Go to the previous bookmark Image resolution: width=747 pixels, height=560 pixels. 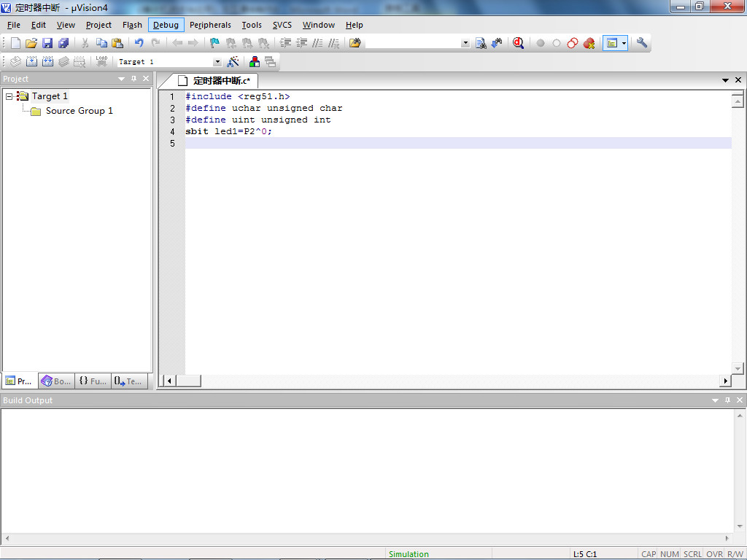(231, 43)
